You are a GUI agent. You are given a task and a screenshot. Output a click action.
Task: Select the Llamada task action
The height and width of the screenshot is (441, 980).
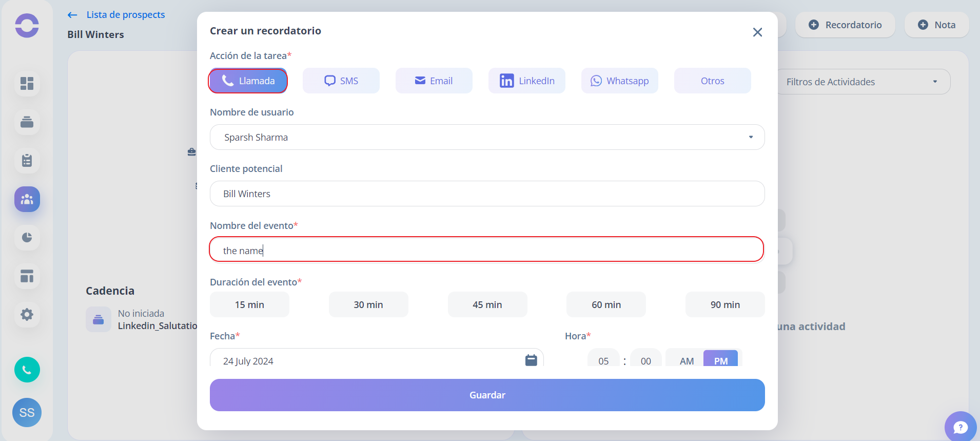[x=248, y=81]
